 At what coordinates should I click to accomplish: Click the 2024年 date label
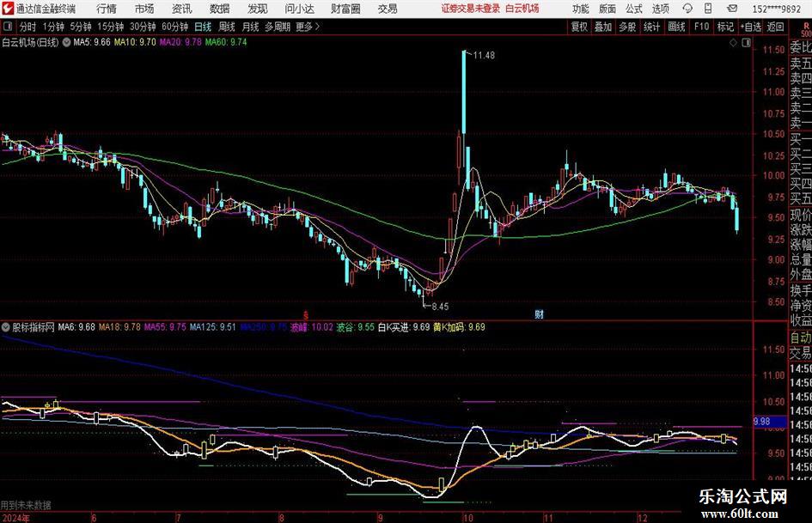click(15, 518)
